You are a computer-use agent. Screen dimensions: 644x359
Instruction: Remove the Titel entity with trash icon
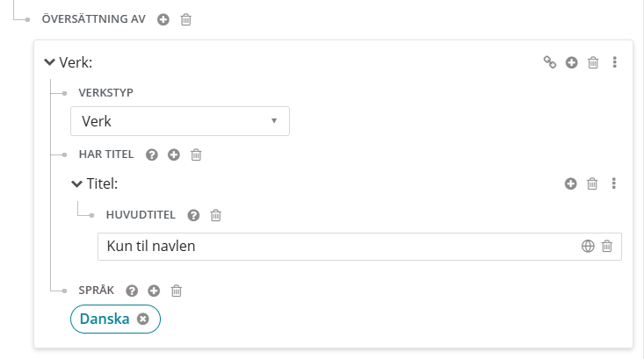coord(592,183)
